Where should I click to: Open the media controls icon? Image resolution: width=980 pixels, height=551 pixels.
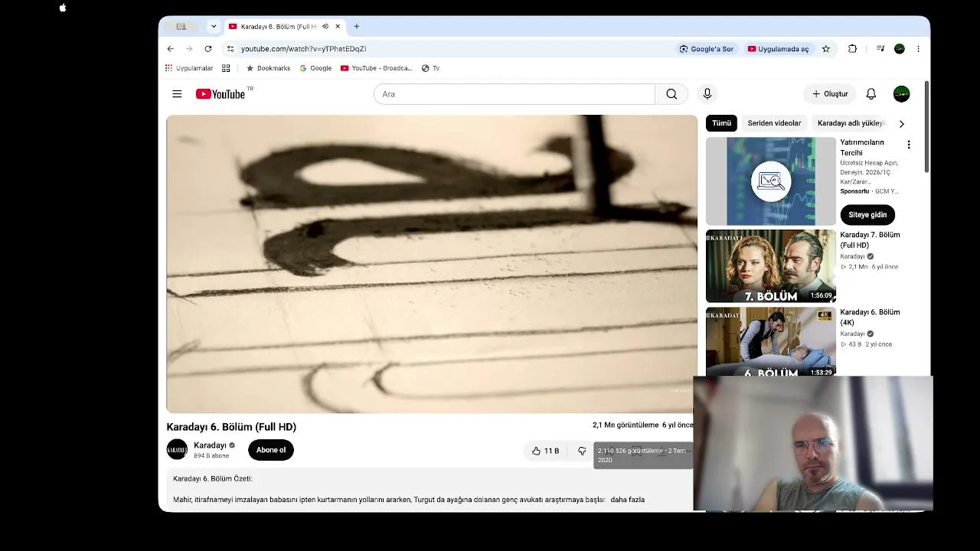coord(880,49)
